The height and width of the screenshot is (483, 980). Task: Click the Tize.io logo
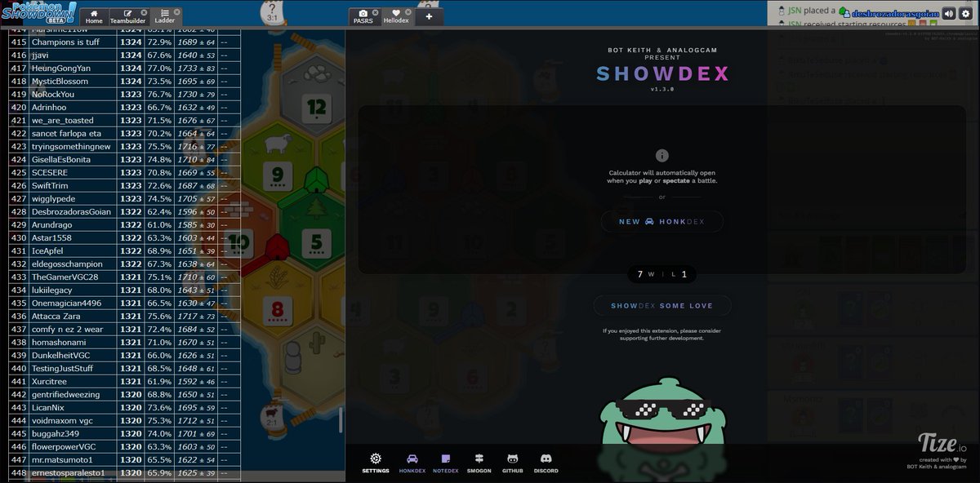[942, 445]
